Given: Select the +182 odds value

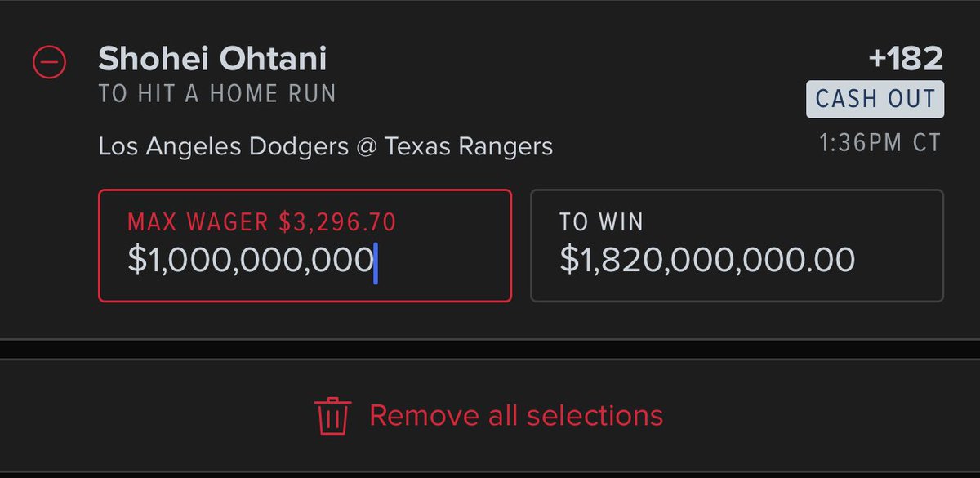Looking at the screenshot, I should [x=906, y=59].
